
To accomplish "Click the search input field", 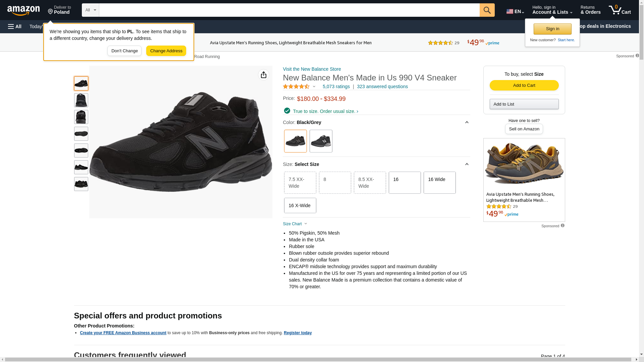I will coord(289,10).
